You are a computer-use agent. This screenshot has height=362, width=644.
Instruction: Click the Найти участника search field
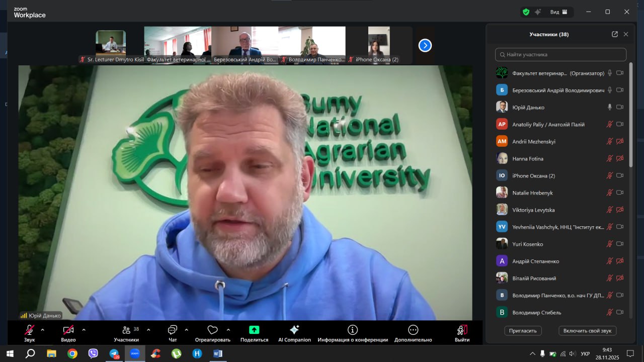[560, 54]
